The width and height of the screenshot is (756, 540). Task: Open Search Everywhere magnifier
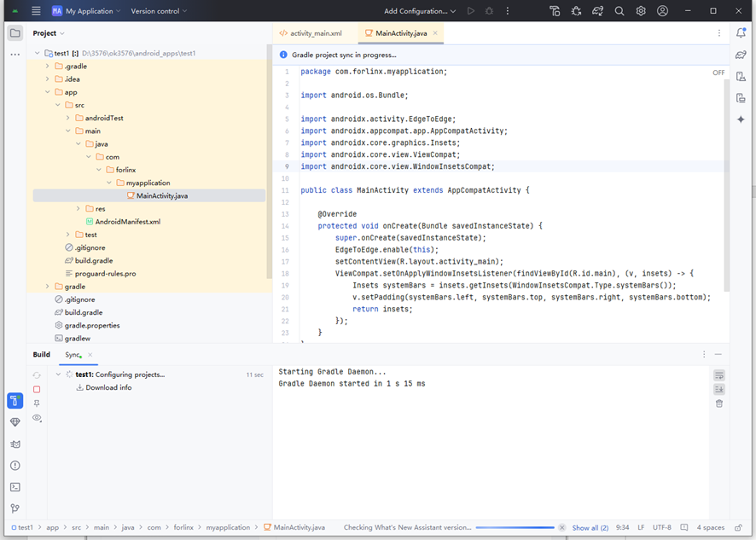pyautogui.click(x=619, y=10)
